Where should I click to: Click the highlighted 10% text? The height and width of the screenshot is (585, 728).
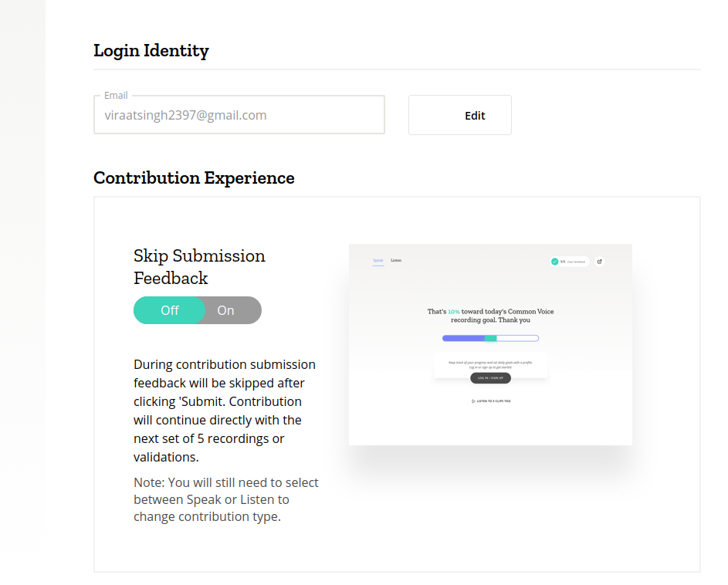tap(454, 312)
